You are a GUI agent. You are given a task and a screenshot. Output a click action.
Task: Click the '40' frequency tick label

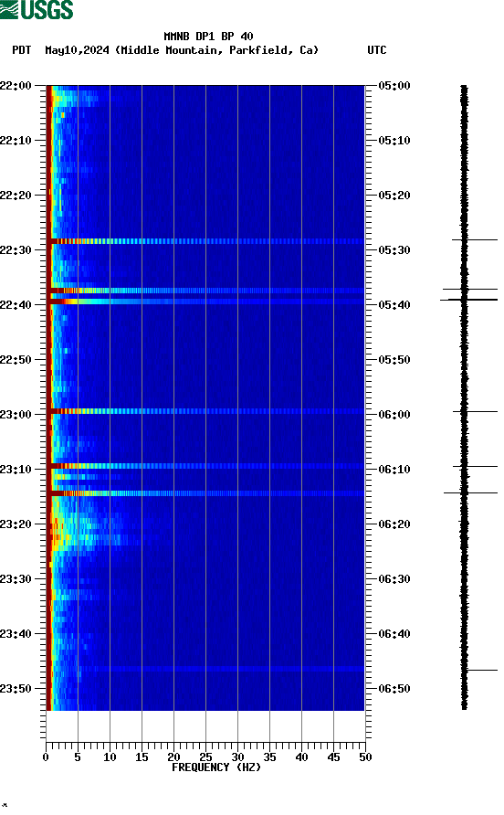tap(302, 757)
